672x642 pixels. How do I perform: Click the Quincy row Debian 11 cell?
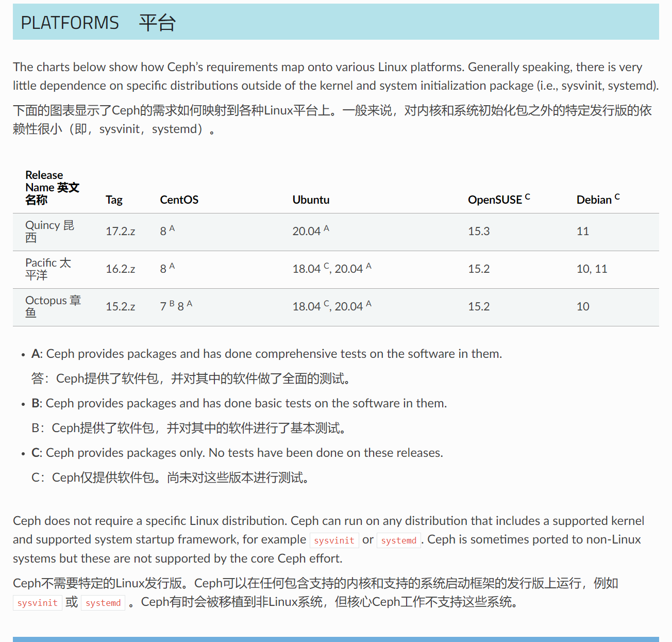583,232
